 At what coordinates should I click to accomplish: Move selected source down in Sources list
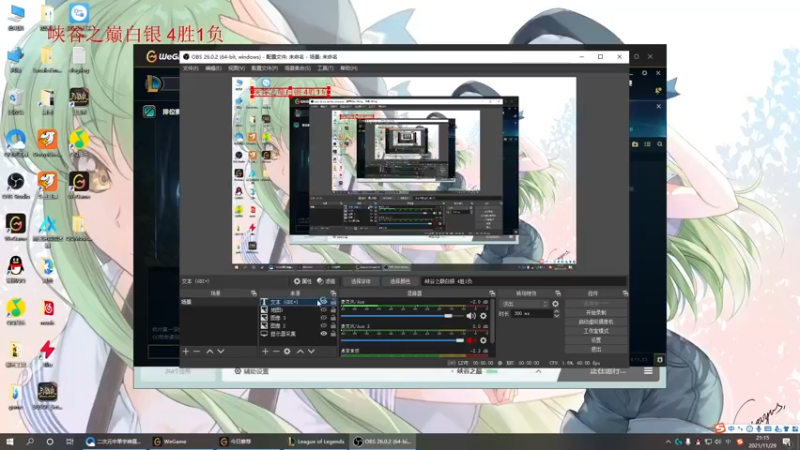tap(311, 352)
